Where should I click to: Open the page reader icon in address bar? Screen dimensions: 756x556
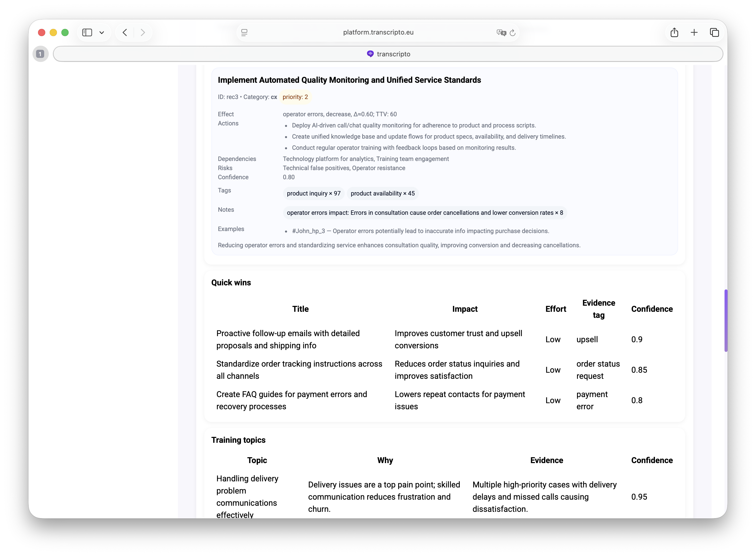tap(244, 32)
